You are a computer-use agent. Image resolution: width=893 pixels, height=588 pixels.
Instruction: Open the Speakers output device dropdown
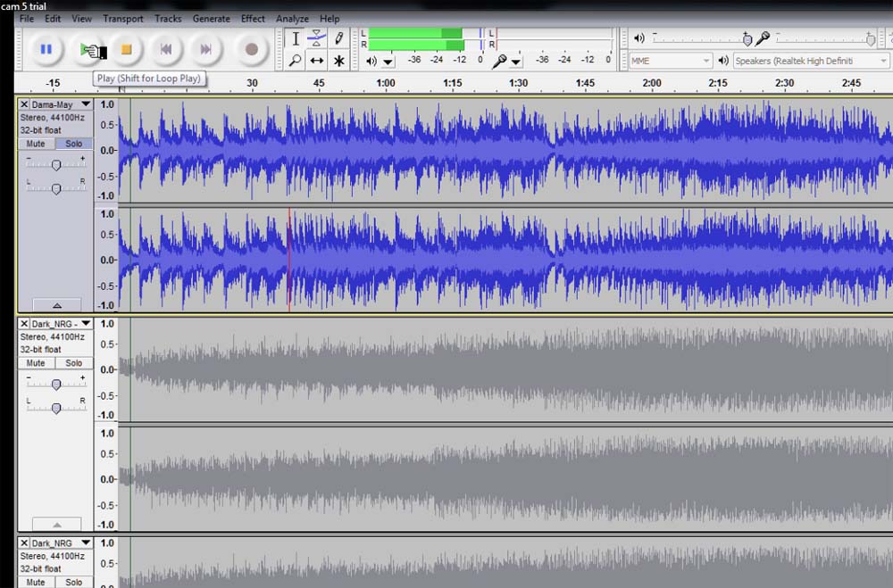tap(811, 61)
